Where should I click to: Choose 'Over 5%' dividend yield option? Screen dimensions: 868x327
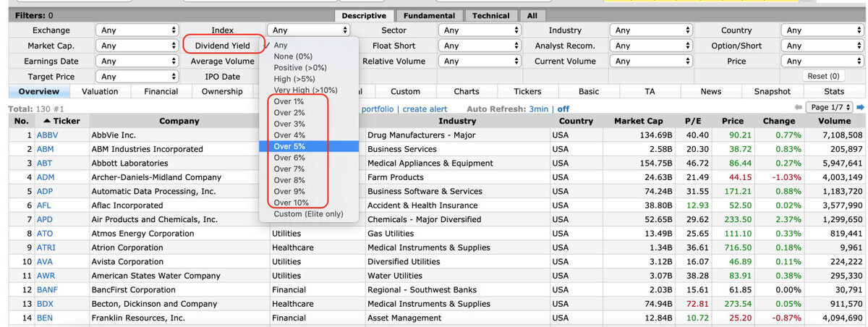point(289,146)
